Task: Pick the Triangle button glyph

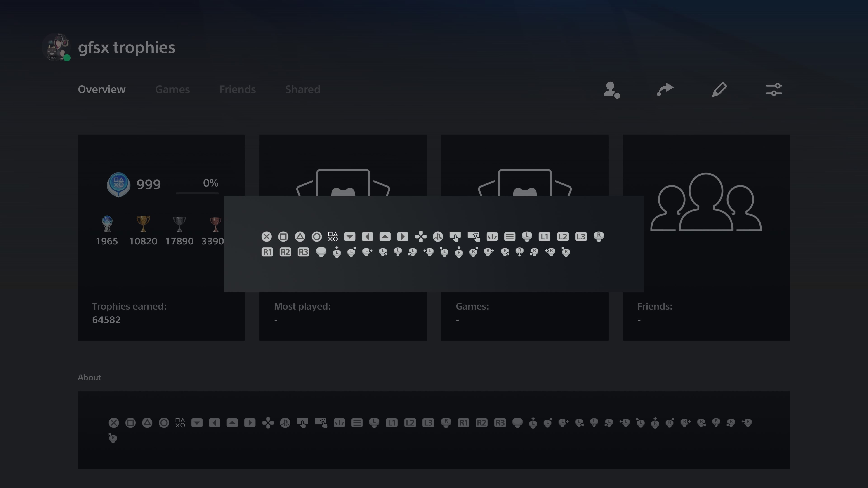Action: [300, 236]
